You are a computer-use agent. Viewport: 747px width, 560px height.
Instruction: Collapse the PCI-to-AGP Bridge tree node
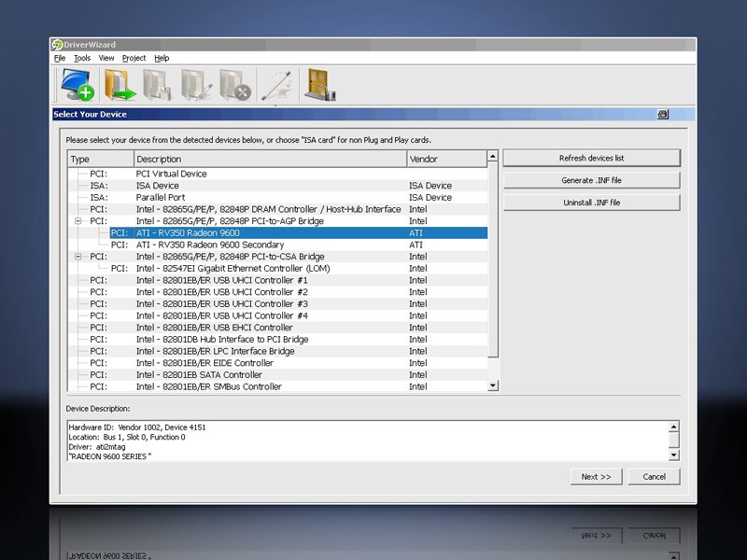click(78, 221)
